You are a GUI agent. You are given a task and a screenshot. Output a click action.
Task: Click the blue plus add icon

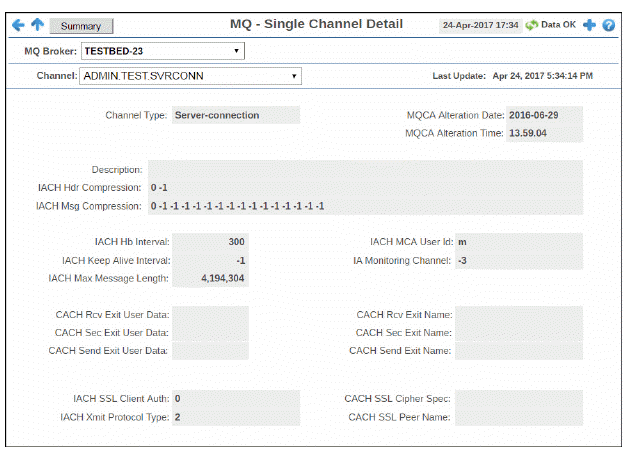[x=589, y=25]
